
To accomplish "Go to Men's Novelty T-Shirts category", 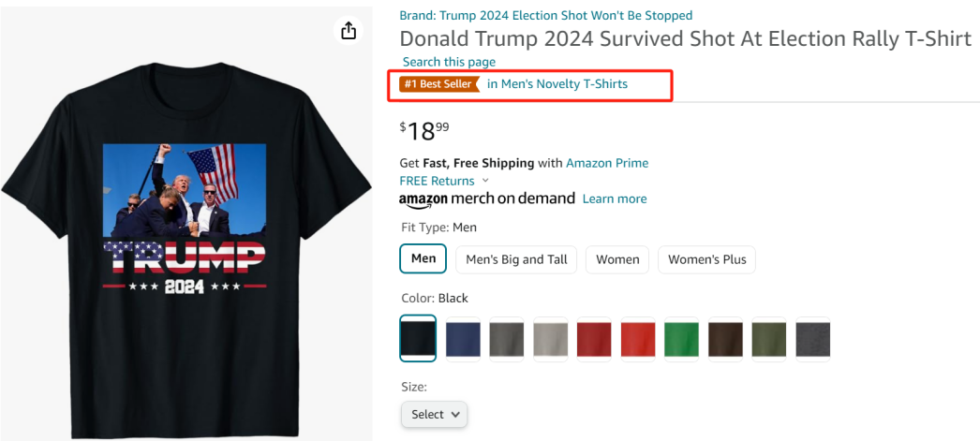I will (x=557, y=84).
